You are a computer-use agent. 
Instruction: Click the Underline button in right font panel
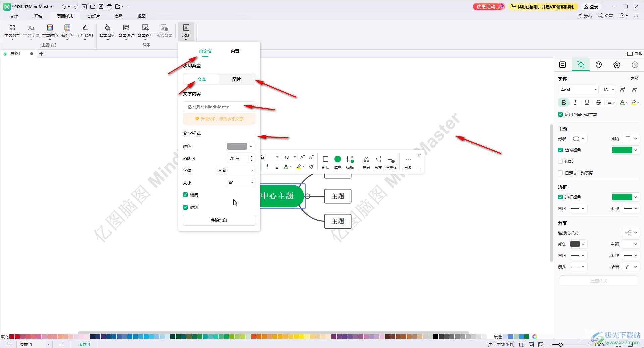click(587, 102)
